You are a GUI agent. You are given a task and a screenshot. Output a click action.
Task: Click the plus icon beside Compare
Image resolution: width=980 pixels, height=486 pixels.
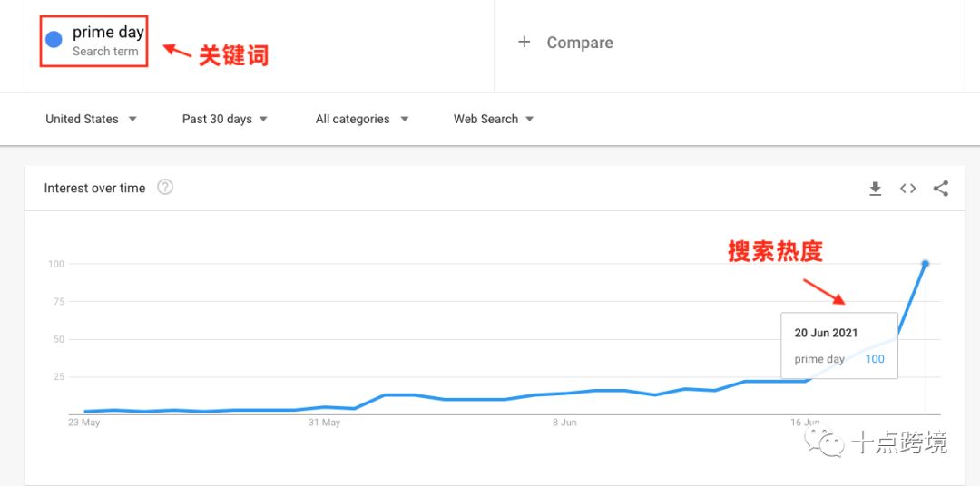point(524,42)
